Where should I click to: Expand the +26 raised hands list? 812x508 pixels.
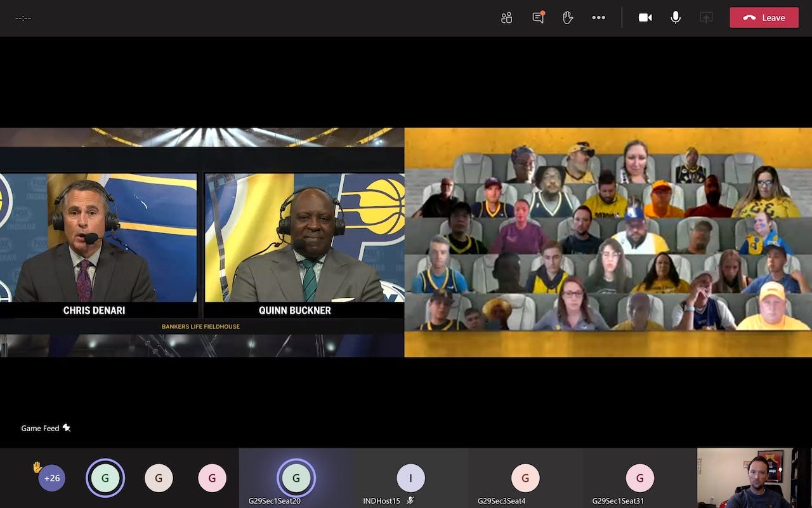[51, 478]
